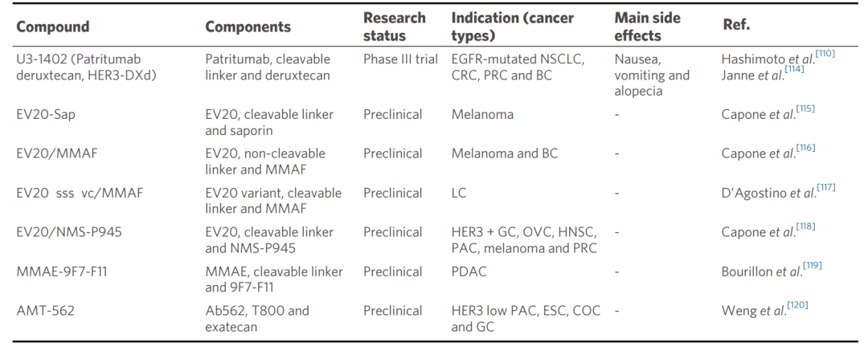Open Weng et al. reference [120]
This screenshot has height=347, width=868.
click(798, 306)
